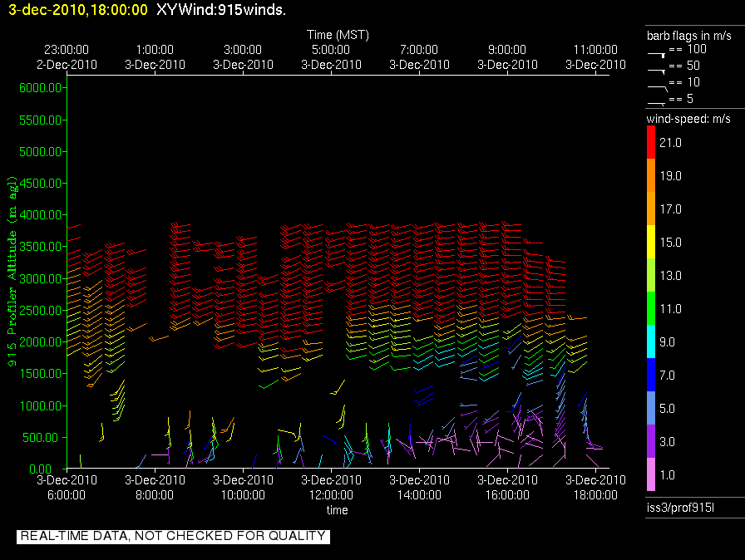Screen dimensions: 745x560
Task: Click the 10 m/s barb flag symbol
Action: pyautogui.click(x=657, y=87)
